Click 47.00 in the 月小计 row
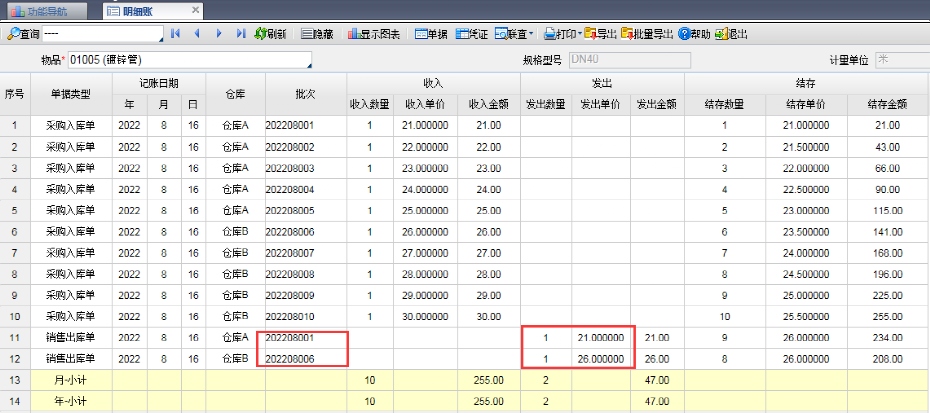 tap(657, 380)
